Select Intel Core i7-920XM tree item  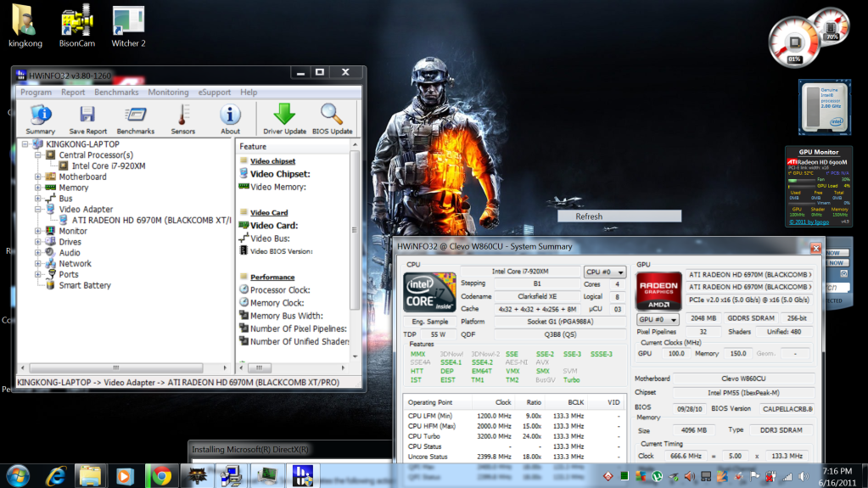click(x=108, y=166)
